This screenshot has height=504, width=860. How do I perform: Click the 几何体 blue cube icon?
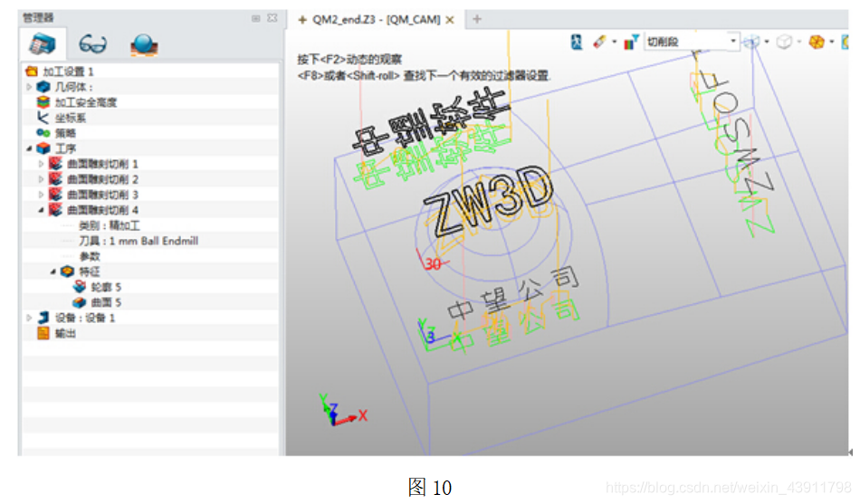pyautogui.click(x=43, y=87)
